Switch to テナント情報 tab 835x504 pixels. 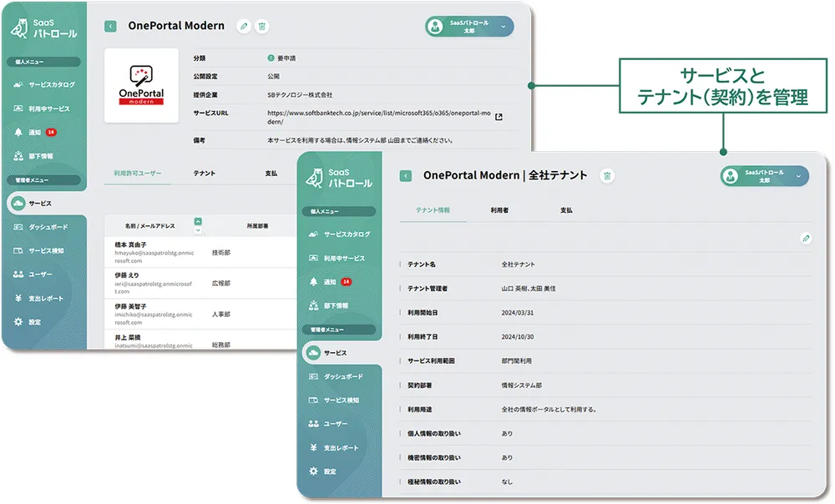433,210
